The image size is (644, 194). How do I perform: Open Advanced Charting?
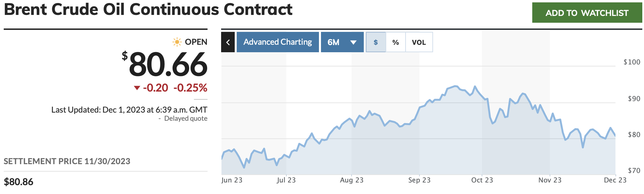coord(278,42)
